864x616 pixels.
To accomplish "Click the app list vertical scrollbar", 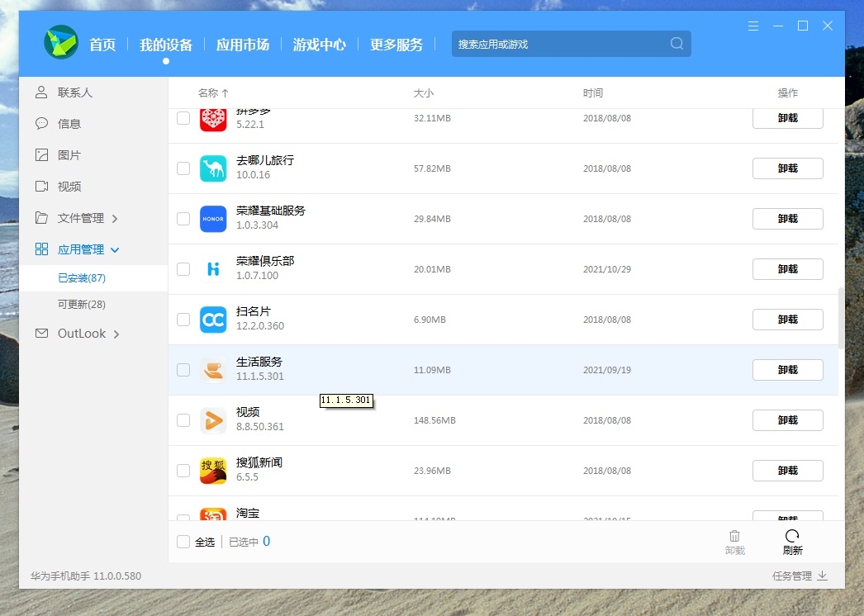I will pyautogui.click(x=841, y=318).
